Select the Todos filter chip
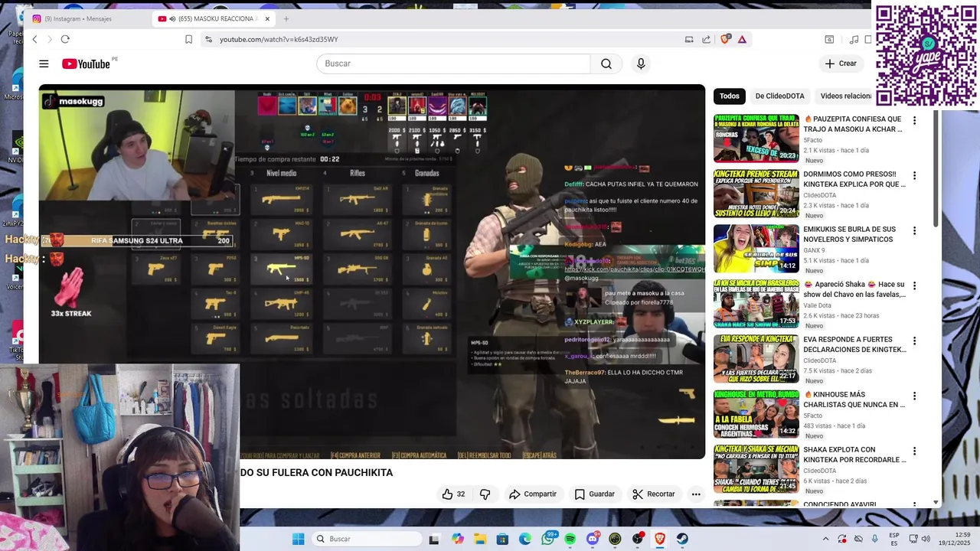980x551 pixels. (x=730, y=96)
